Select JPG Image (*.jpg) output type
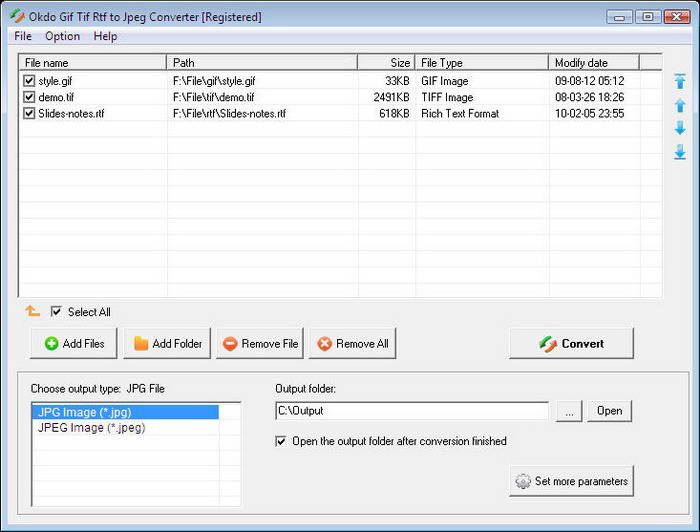The width and height of the screenshot is (700, 532). (x=125, y=412)
